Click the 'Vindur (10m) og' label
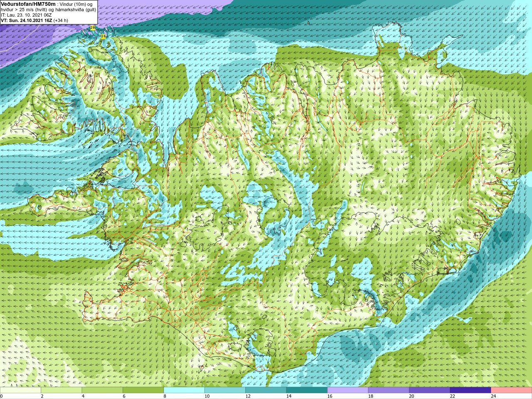Image resolution: width=532 pixels, height=399 pixels. click(76, 4)
